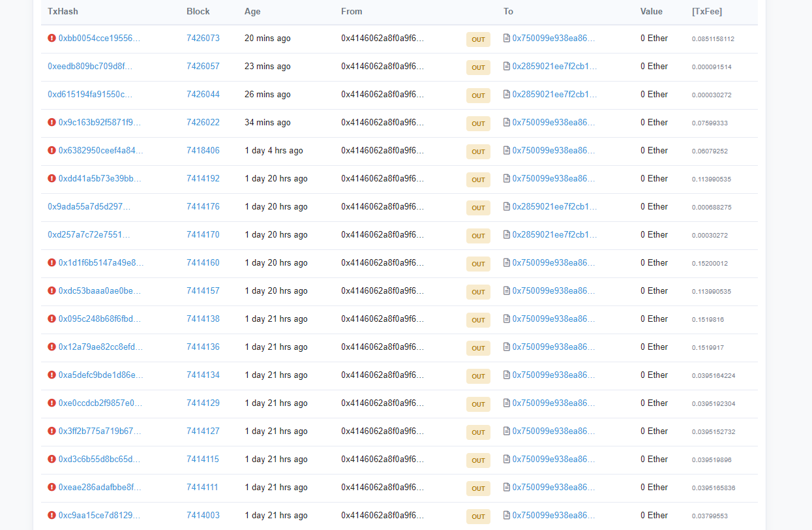Open block 7414136
This screenshot has width=812, height=530.
[203, 347]
